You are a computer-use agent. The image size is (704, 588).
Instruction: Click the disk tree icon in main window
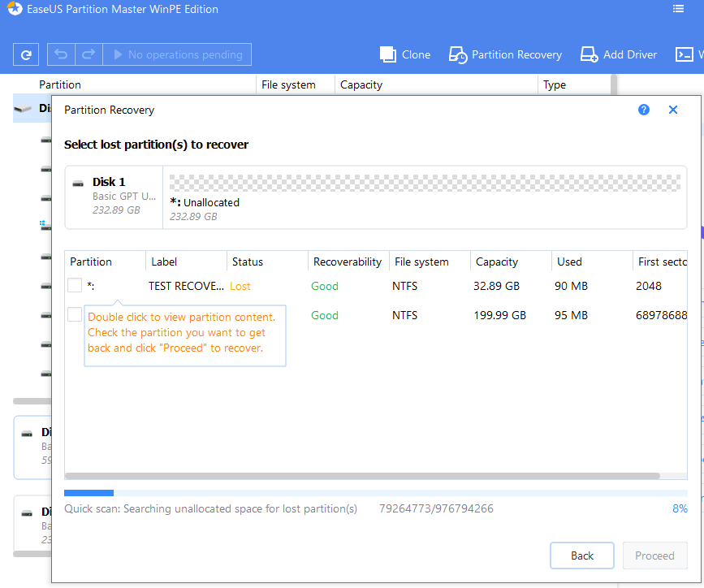point(23,108)
